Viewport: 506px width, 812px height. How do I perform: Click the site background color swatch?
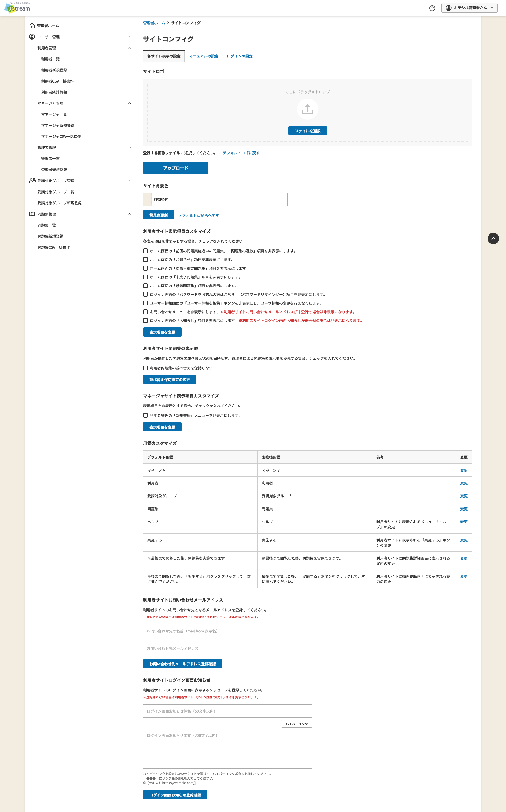[x=147, y=200]
